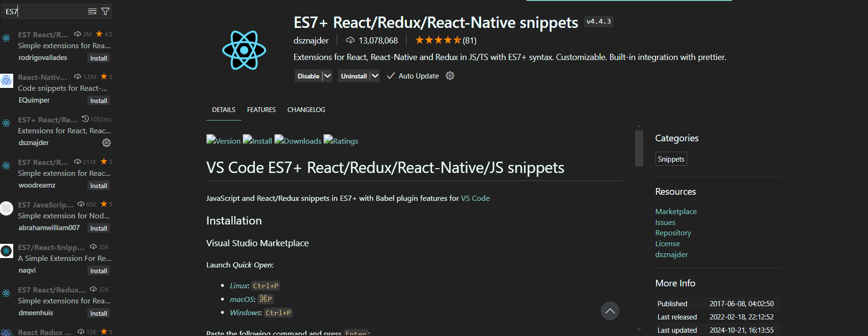Select the ⌘P macOS keybinding text

click(266, 299)
